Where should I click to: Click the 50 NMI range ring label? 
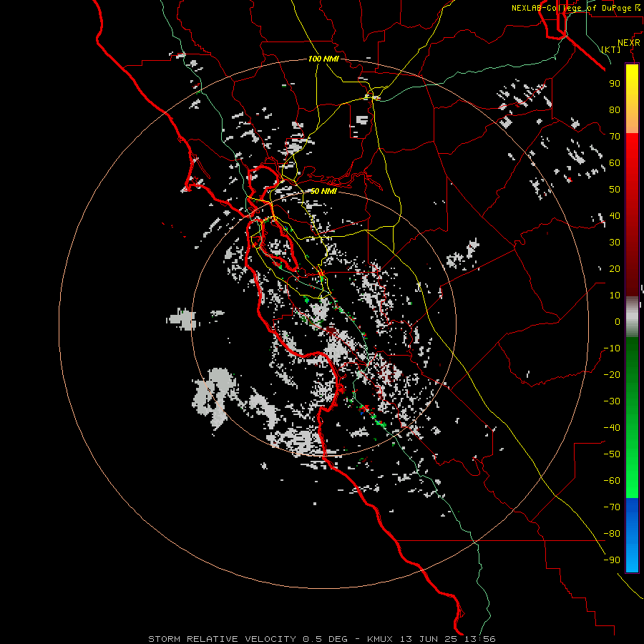click(323, 191)
